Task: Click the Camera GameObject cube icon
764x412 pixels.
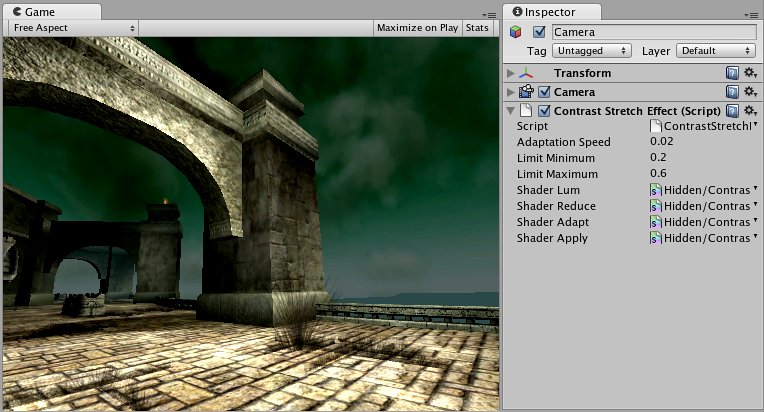Action: [x=516, y=32]
